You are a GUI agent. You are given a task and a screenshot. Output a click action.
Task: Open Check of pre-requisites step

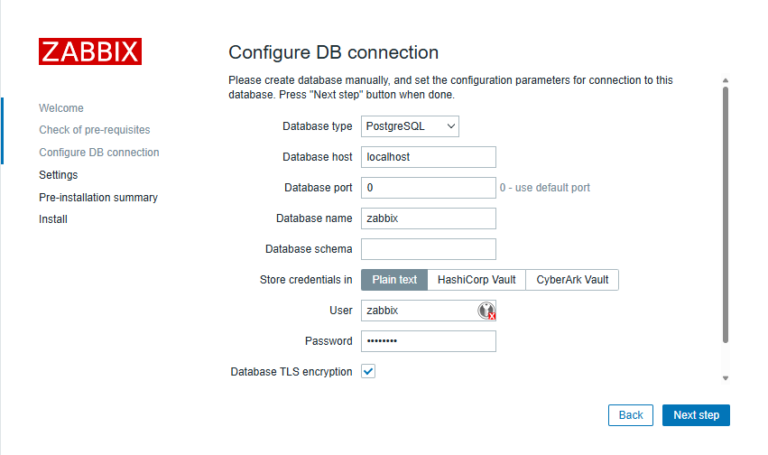pyautogui.click(x=94, y=130)
